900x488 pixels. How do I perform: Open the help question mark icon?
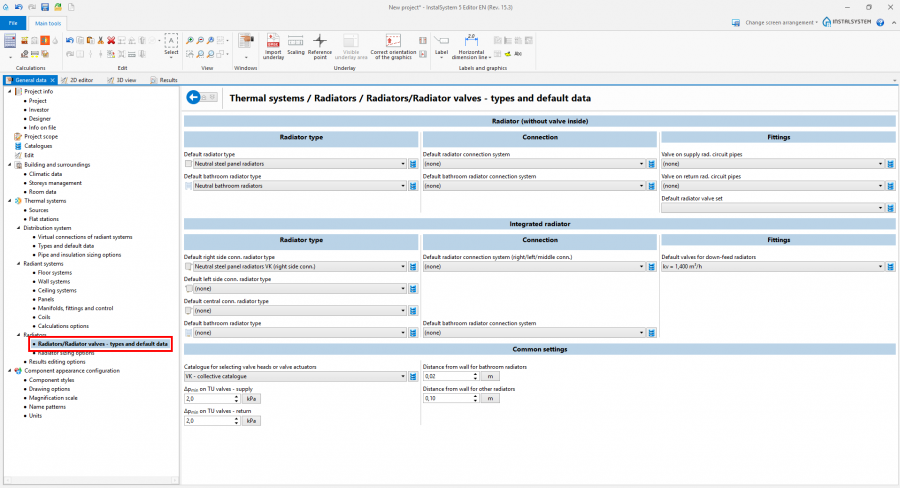point(880,21)
